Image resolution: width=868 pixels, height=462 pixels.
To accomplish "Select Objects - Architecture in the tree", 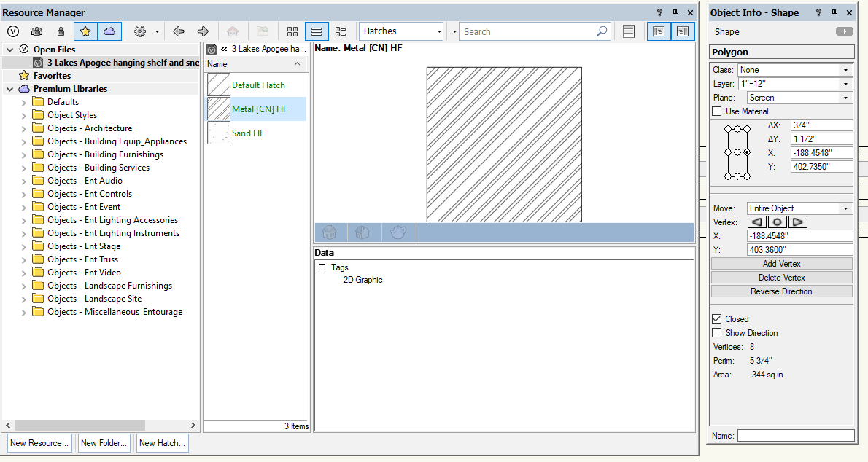I will point(90,128).
